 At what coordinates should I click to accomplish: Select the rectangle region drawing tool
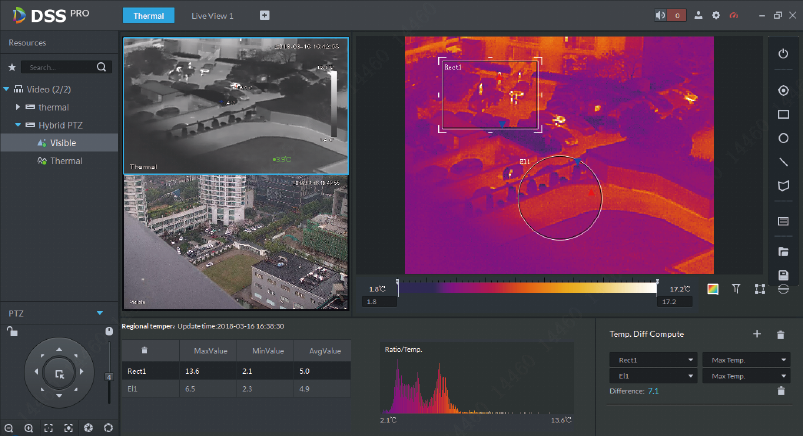[783, 115]
